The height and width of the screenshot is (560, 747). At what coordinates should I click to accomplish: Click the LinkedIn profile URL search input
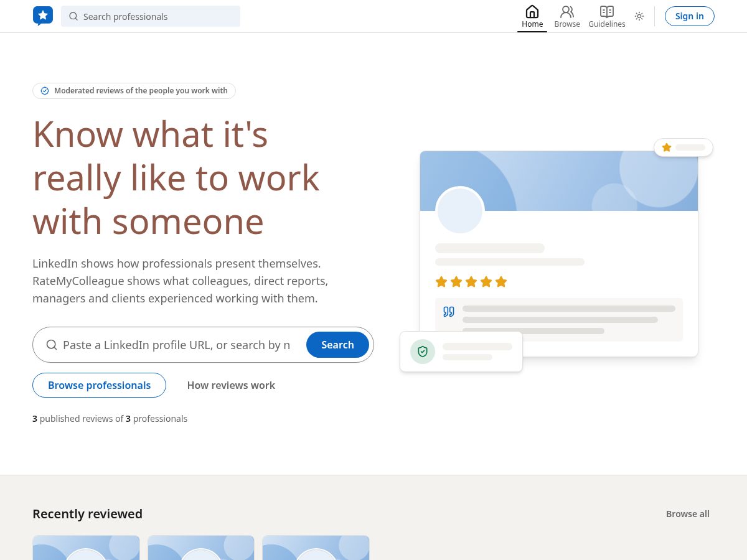176,345
